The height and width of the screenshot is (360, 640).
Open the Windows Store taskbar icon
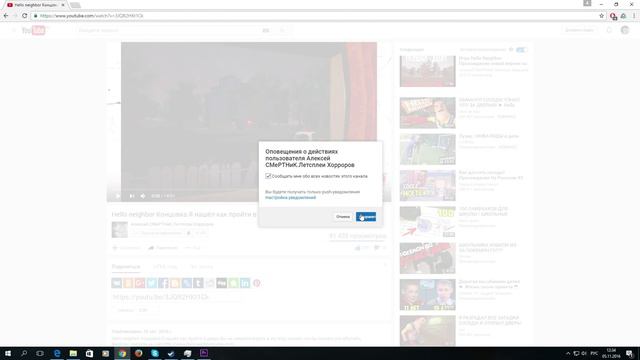[89, 353]
